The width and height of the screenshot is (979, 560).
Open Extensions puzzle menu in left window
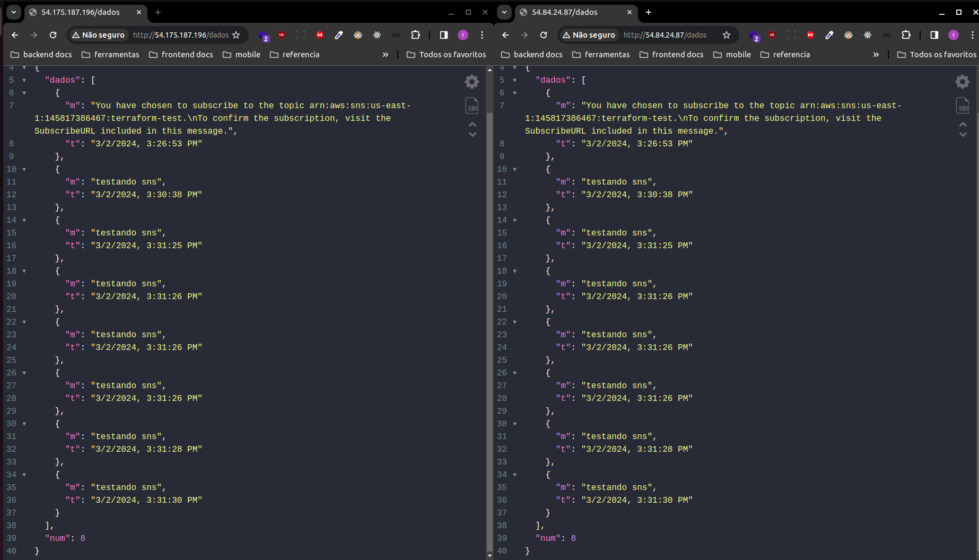[416, 35]
